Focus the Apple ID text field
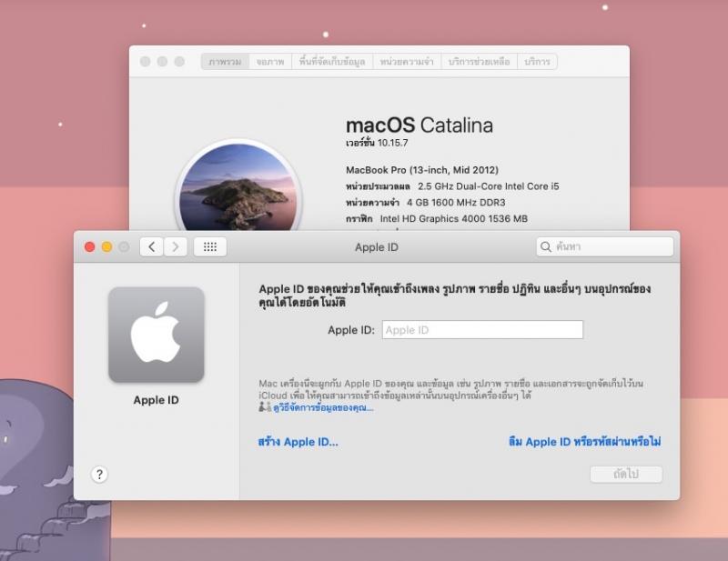This screenshot has height=561, width=728. 482,330
